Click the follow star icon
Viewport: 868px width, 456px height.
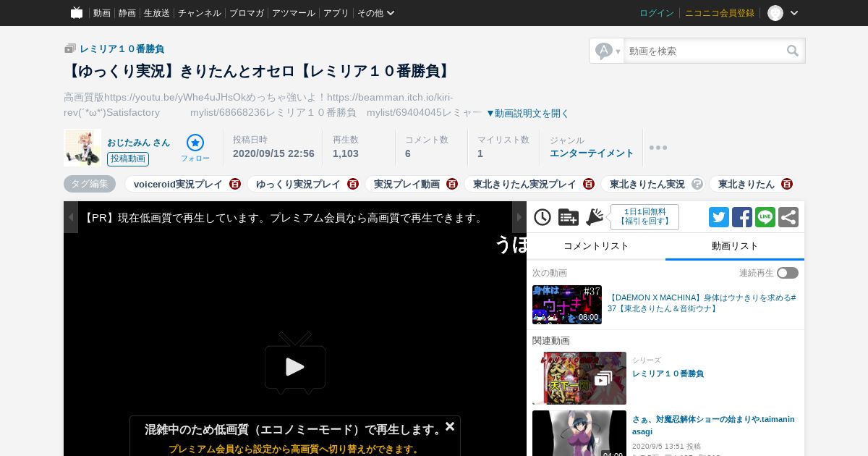pos(195,143)
